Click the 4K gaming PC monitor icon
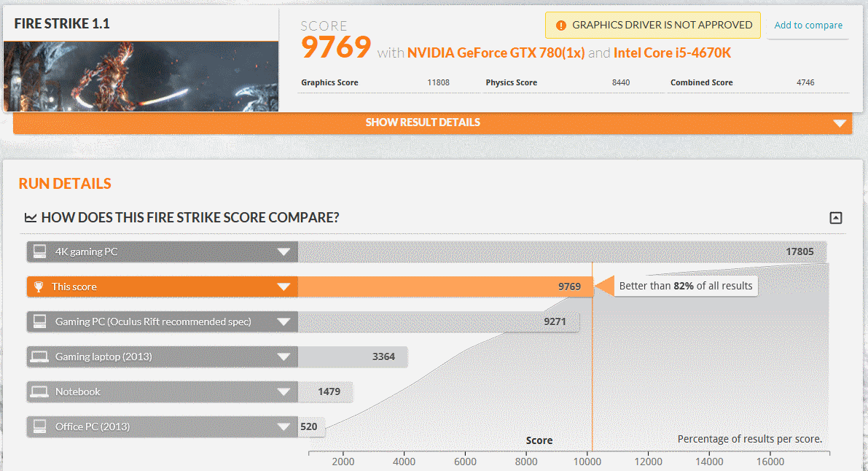868x471 pixels. click(40, 252)
